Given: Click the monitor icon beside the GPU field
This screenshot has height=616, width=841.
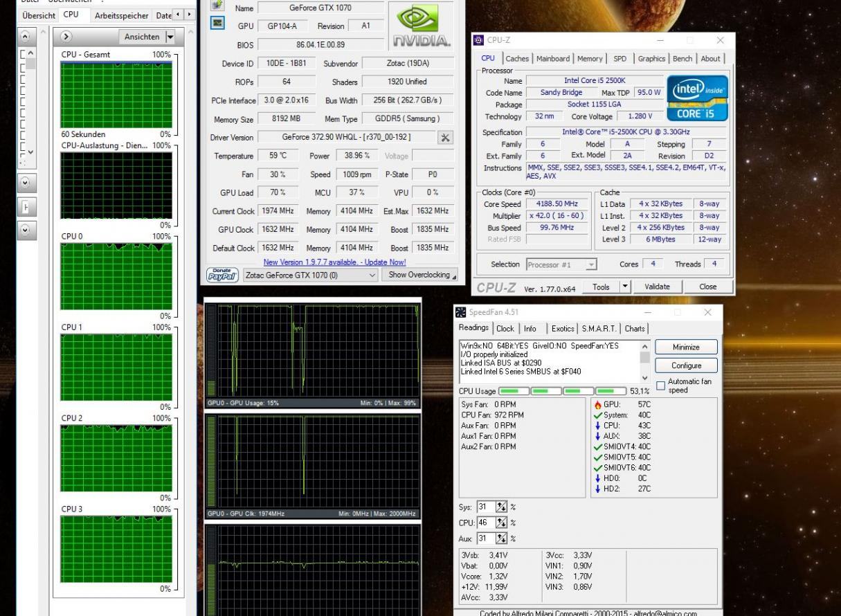Looking at the screenshot, I should coord(217,23).
